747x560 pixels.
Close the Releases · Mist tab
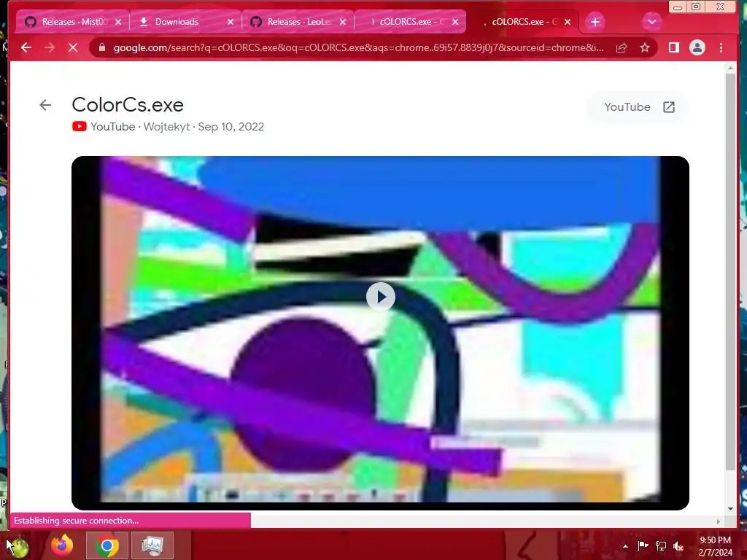[x=118, y=22]
